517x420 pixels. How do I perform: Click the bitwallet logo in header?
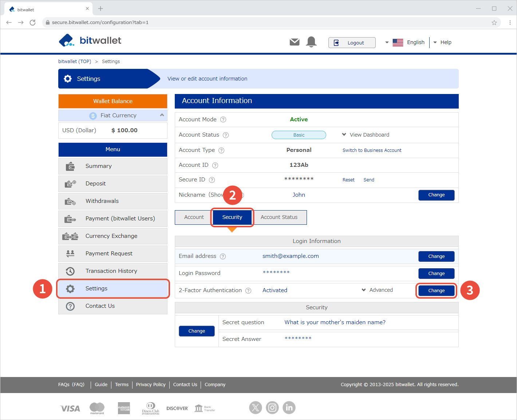click(90, 40)
